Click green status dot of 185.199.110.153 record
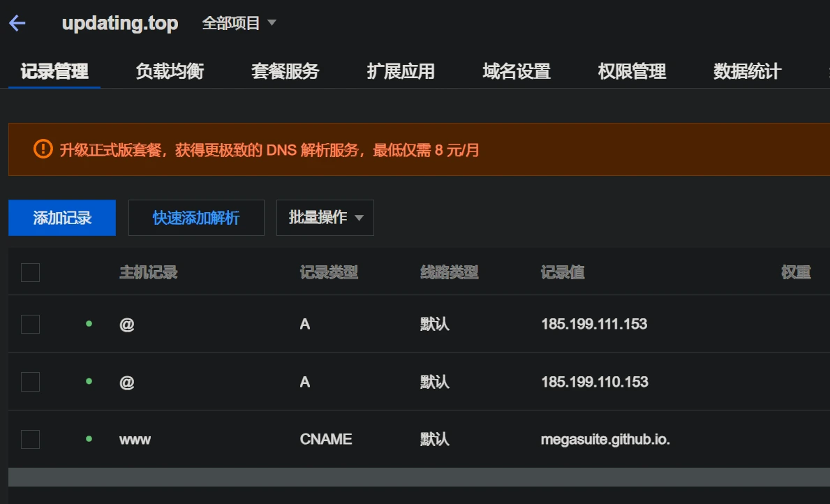The height and width of the screenshot is (504, 830). 89,381
